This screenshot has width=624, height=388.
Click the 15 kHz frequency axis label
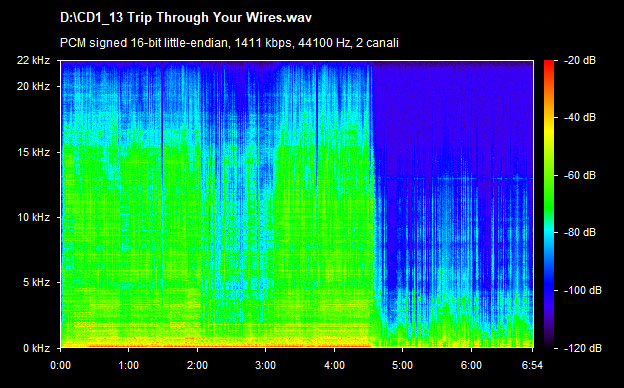tap(33, 152)
